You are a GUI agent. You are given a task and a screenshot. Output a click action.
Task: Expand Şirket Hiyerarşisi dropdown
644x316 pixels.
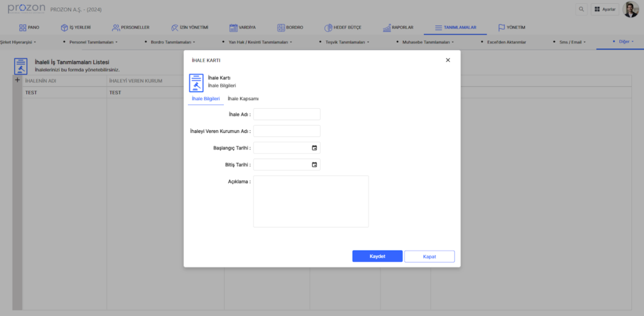pyautogui.click(x=18, y=42)
